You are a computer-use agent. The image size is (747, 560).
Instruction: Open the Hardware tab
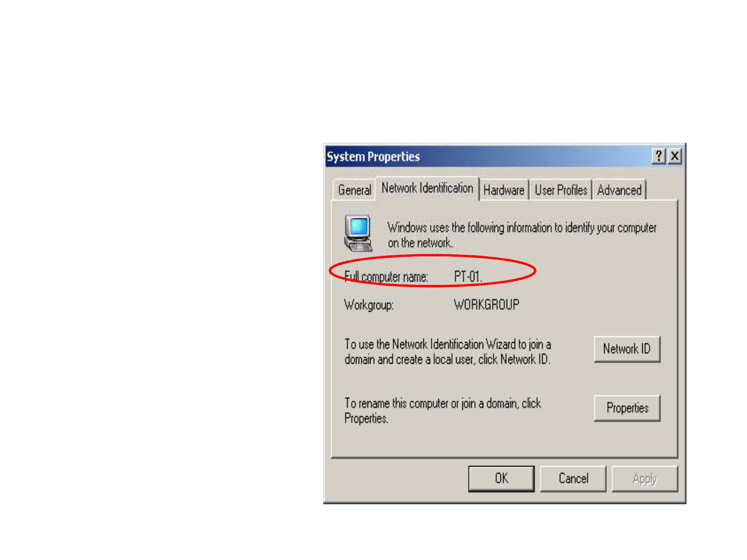(x=504, y=190)
